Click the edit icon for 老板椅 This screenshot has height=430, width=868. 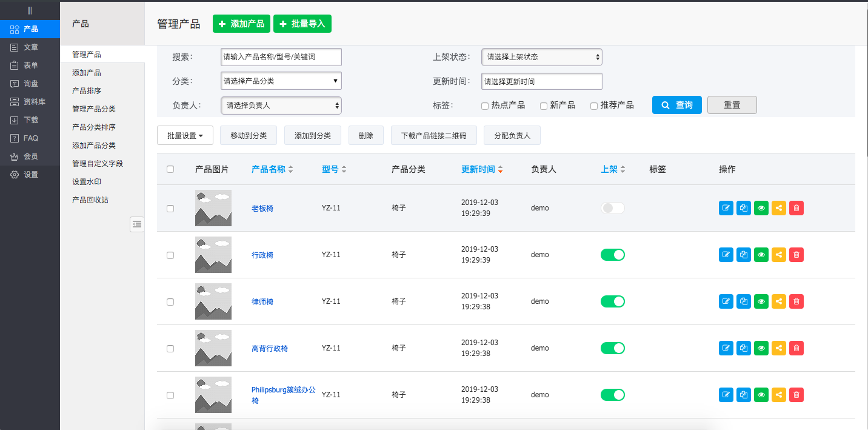coord(726,207)
